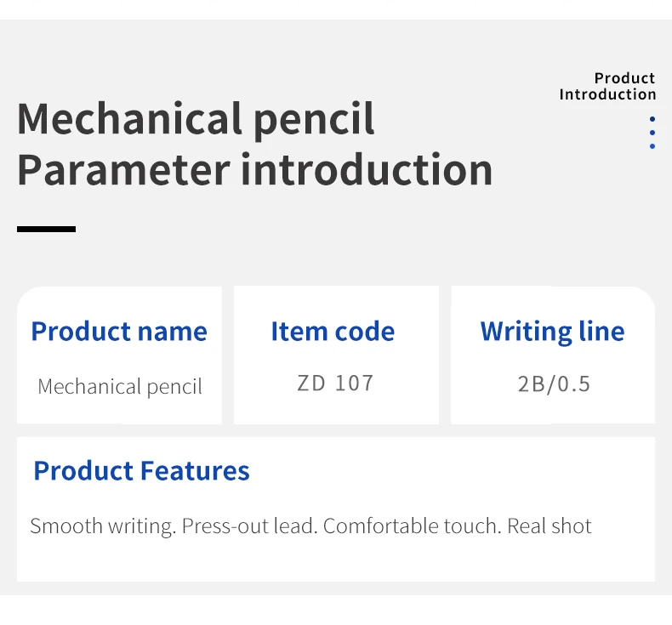Click the word "Parameter" in the title
This screenshot has height=625, width=672.
point(123,169)
